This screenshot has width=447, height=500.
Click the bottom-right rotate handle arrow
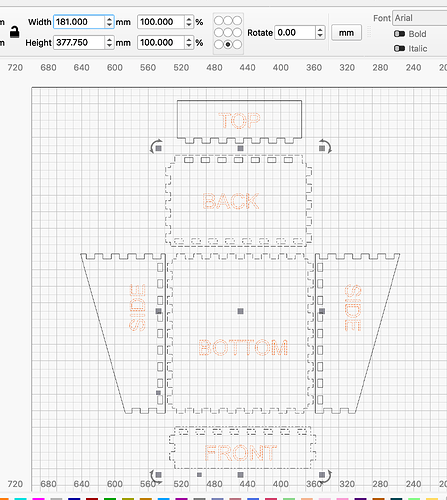coord(327,477)
